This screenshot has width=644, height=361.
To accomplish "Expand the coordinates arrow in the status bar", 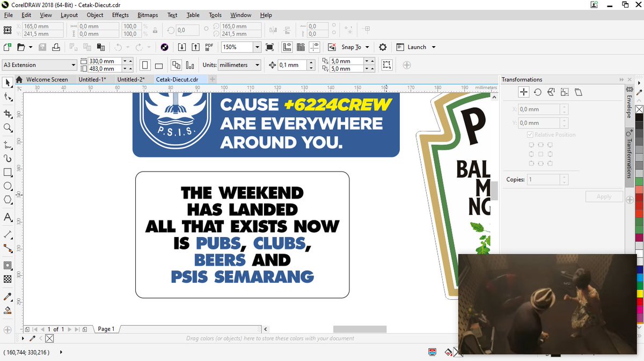I will pyautogui.click(x=61, y=352).
